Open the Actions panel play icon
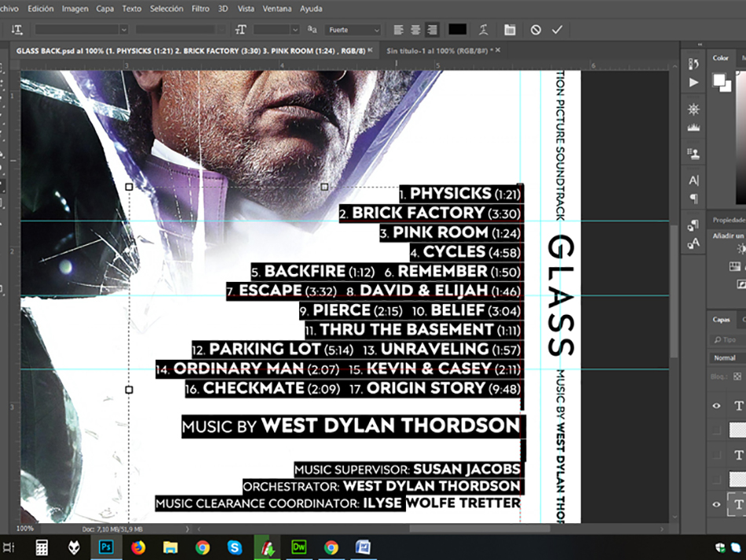 coord(693,82)
